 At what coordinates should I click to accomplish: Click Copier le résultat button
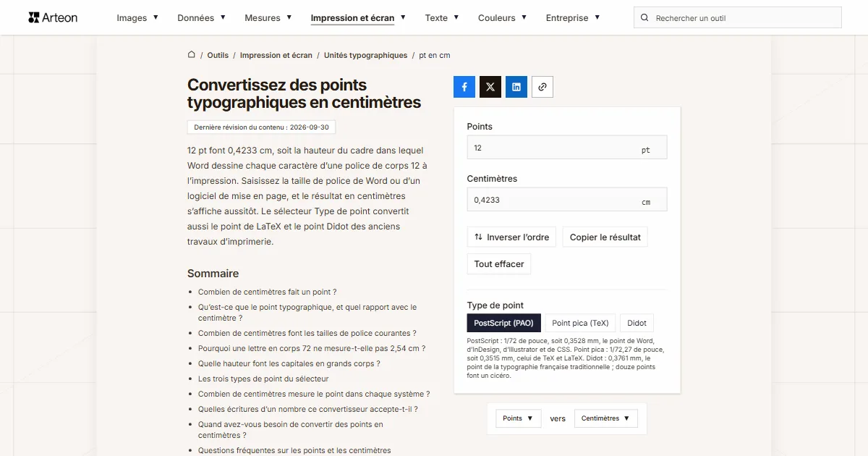point(605,237)
